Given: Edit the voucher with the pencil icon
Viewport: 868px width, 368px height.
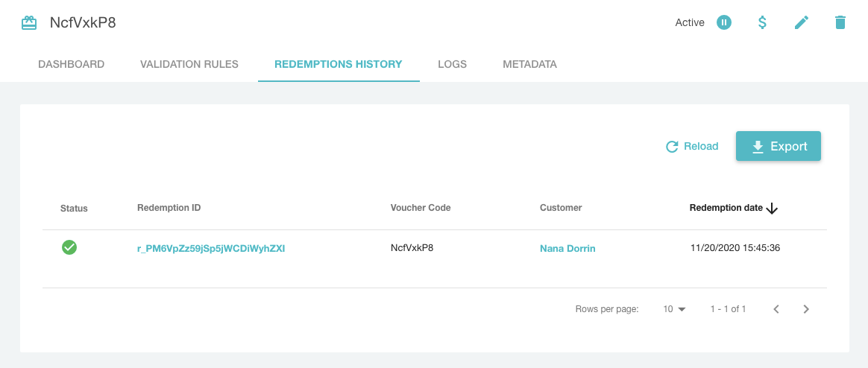Looking at the screenshot, I should 801,22.
